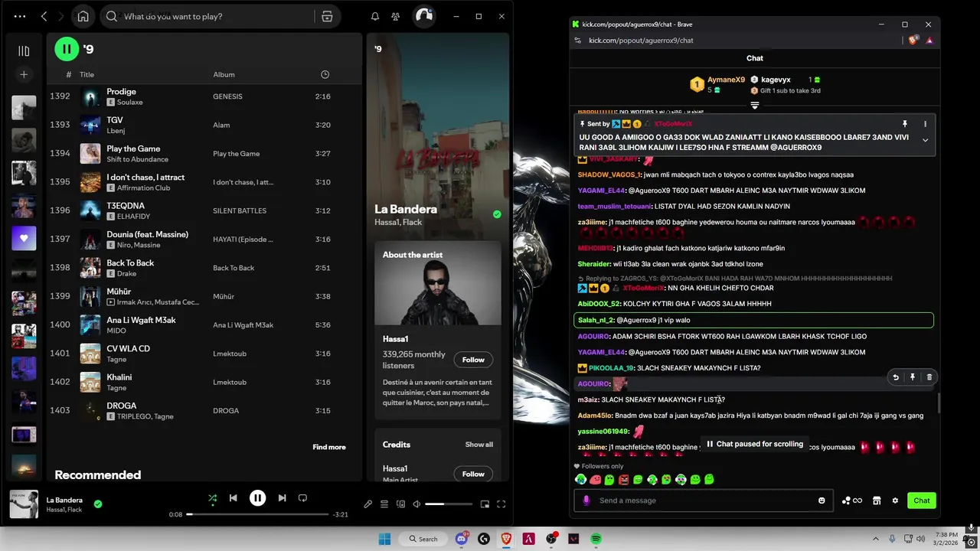This screenshot has height=551, width=980.
Task: Select the track Prodige by Soulaxe
Action: (203, 96)
